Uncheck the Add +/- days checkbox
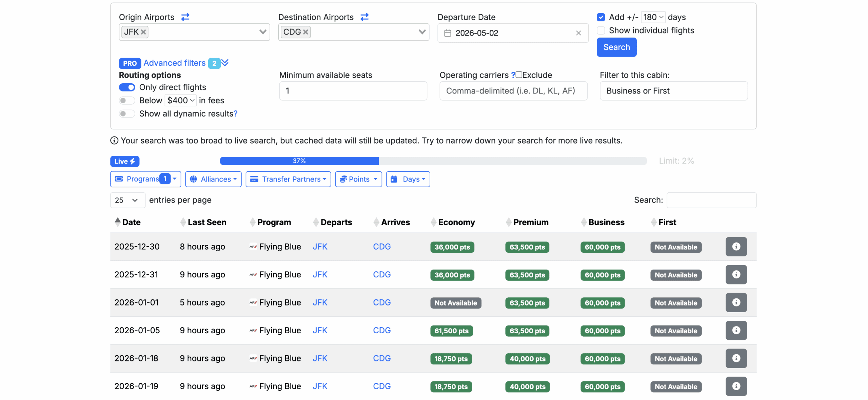Viewport: 868px width, 400px height. [601, 17]
